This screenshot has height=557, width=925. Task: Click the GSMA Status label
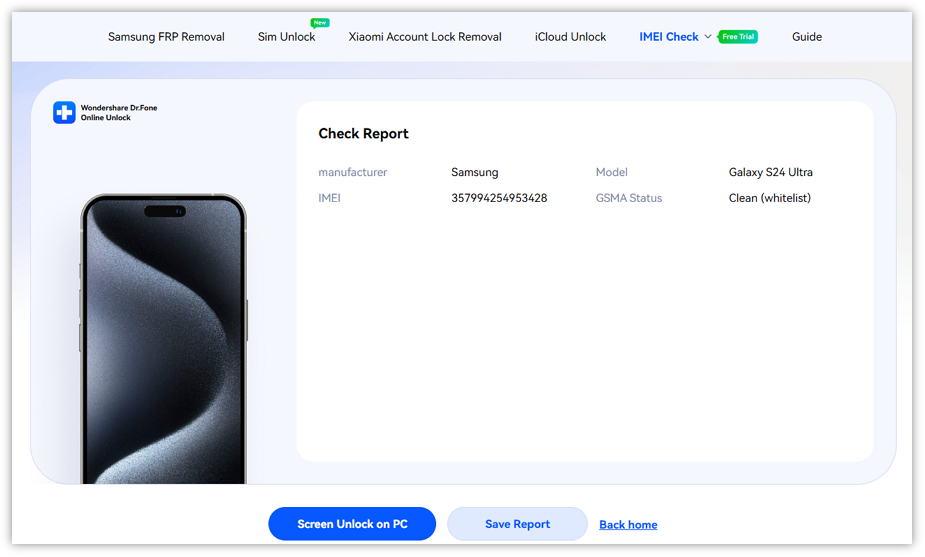click(x=629, y=198)
